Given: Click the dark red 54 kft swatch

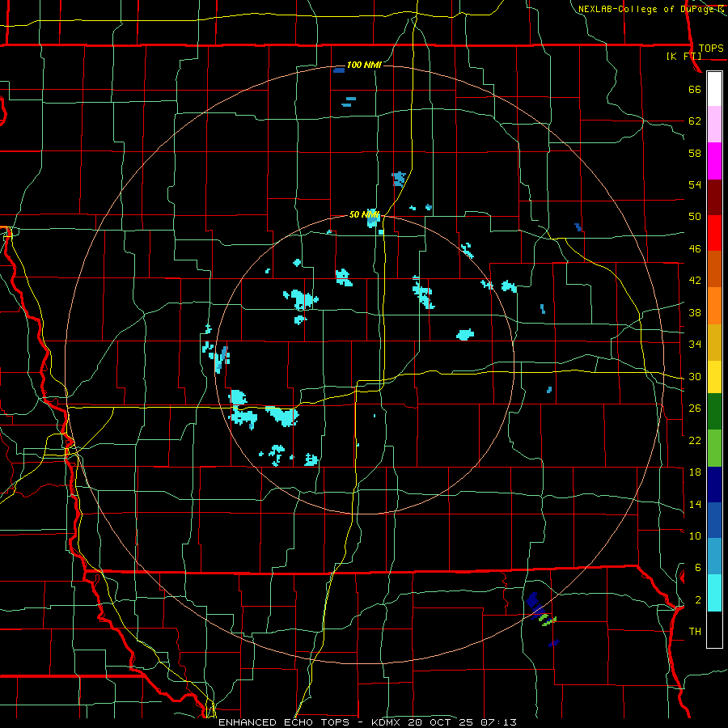Looking at the screenshot, I should pos(714,197).
